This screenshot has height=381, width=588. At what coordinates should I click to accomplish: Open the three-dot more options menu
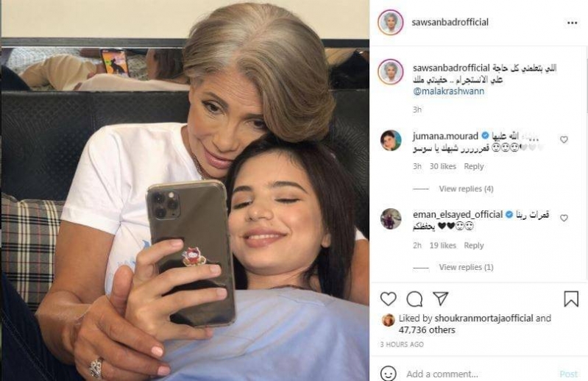[572, 23]
